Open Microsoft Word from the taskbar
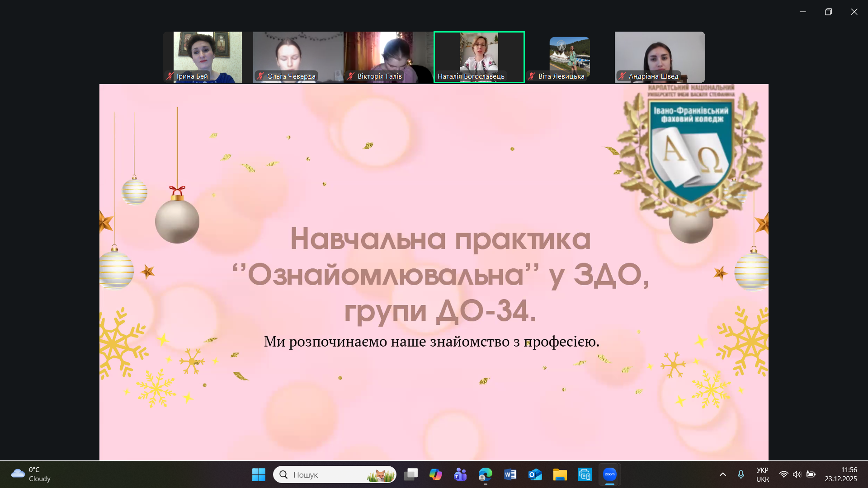The height and width of the screenshot is (488, 868). [510, 474]
